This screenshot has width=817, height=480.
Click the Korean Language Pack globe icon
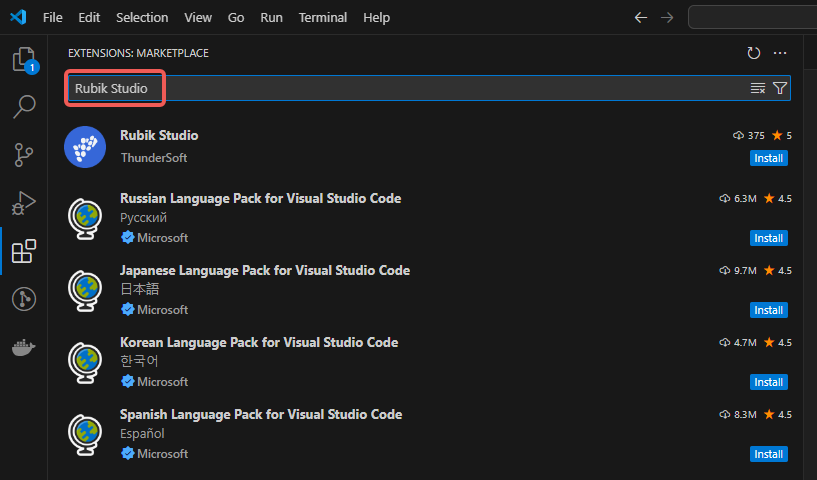(85, 363)
